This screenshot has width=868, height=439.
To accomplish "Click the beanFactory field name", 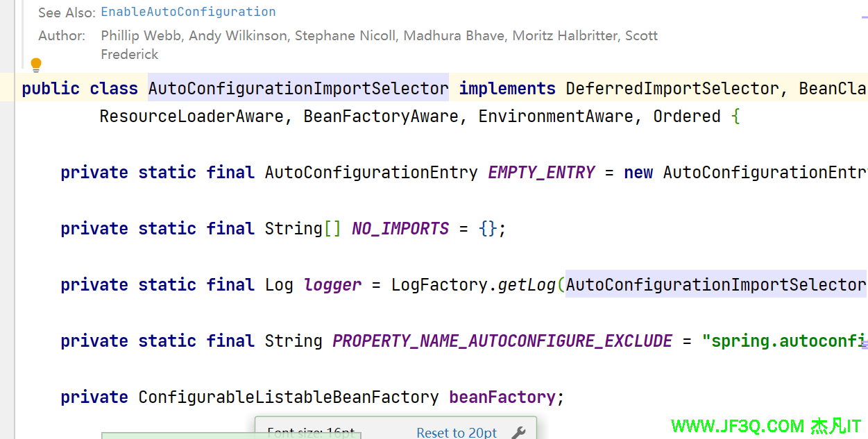I will coord(502,397).
